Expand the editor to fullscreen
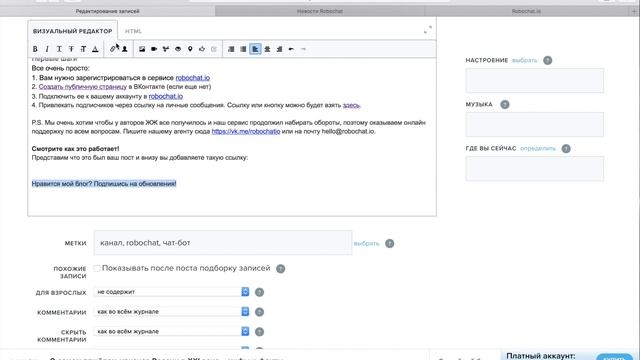 click(x=427, y=30)
